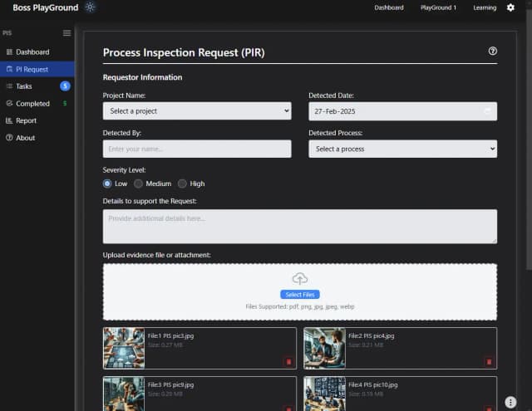The height and width of the screenshot is (411, 532).
Task: Toggle the theme sun icon beside Boss PlayGround
Action: click(90, 7)
